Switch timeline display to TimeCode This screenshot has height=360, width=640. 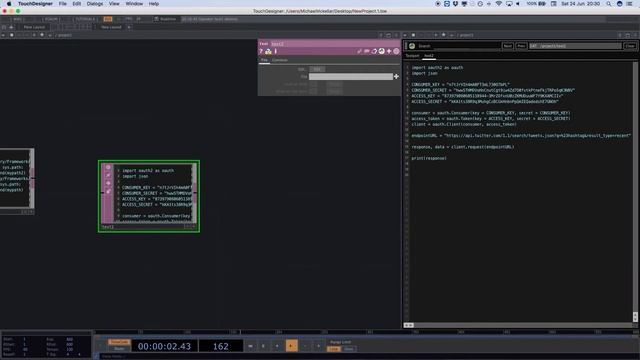pos(119,342)
